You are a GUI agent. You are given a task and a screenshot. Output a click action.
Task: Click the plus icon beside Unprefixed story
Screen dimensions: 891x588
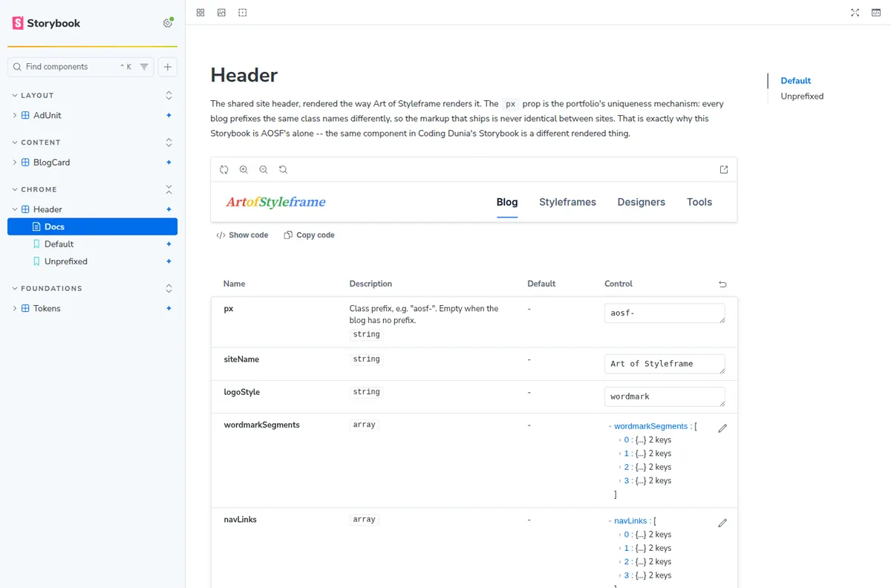coord(169,261)
